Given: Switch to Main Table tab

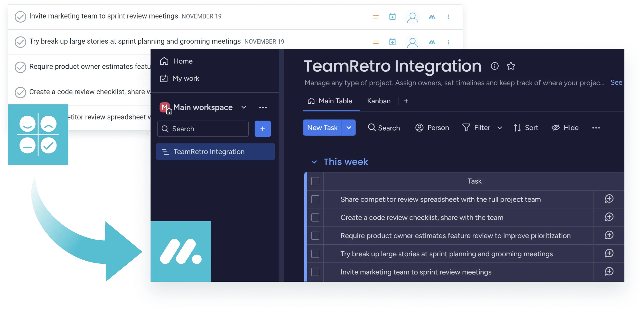Looking at the screenshot, I should [330, 101].
